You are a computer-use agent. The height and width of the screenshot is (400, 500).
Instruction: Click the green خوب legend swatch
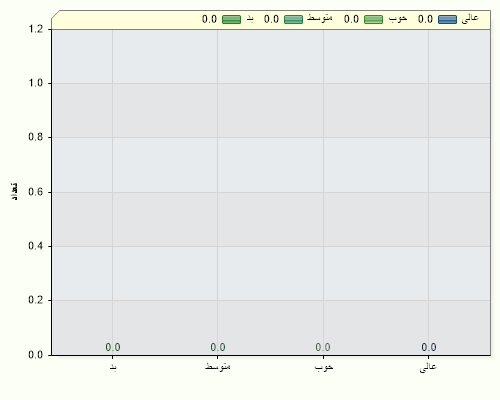[x=373, y=19]
